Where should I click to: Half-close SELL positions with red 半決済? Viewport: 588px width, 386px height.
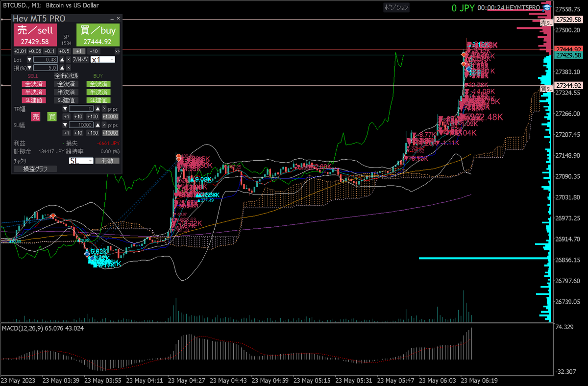[x=34, y=92]
